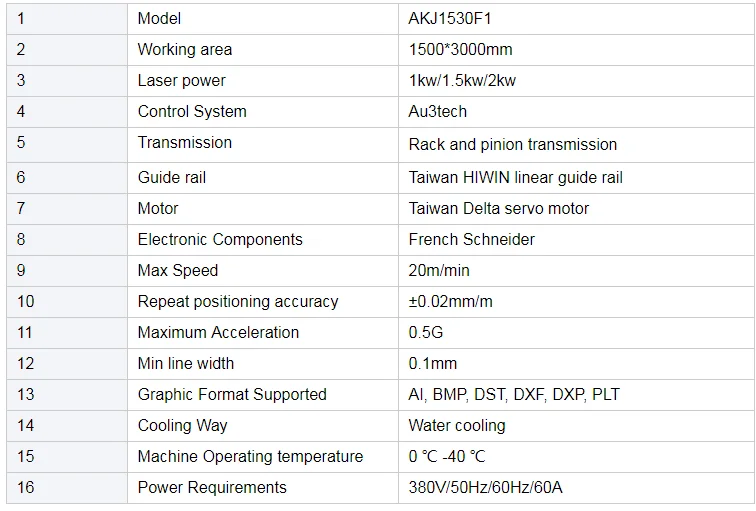Select the Model label cell
The height and width of the screenshot is (511, 756).
(x=263, y=19)
